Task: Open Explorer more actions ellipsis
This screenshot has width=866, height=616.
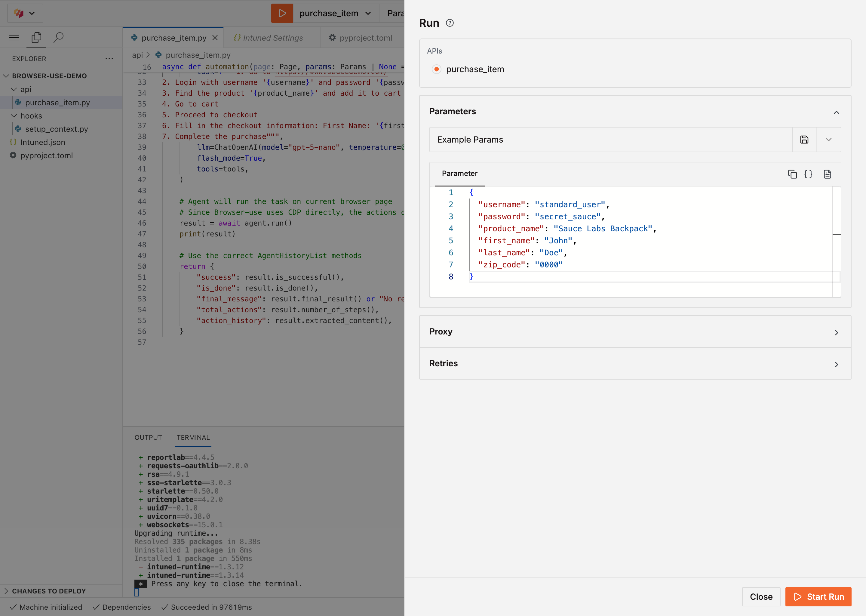Action: pyautogui.click(x=109, y=59)
